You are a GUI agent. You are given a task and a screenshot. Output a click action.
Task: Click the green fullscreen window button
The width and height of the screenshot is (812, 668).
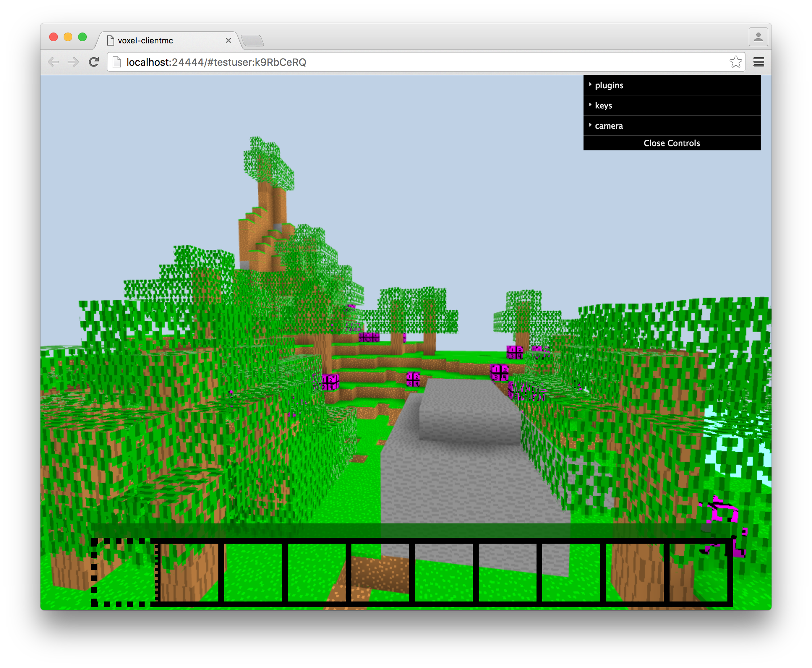pos(82,37)
